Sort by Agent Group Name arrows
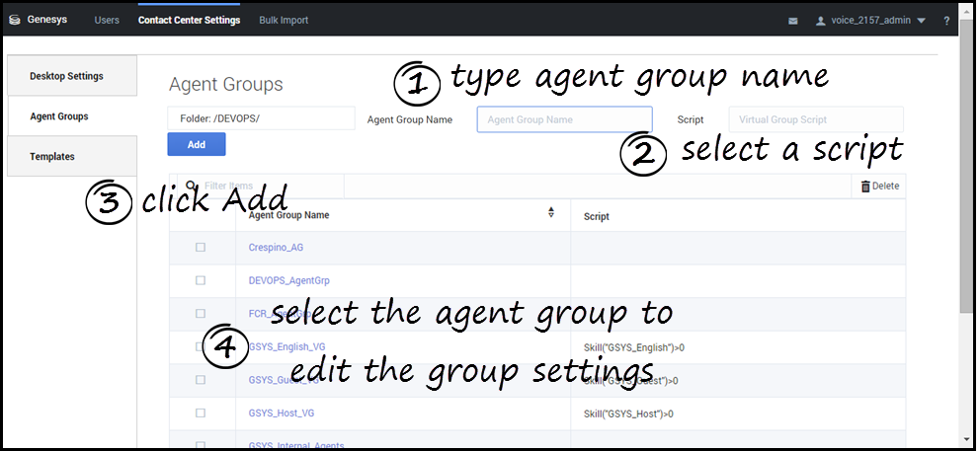 click(x=550, y=212)
